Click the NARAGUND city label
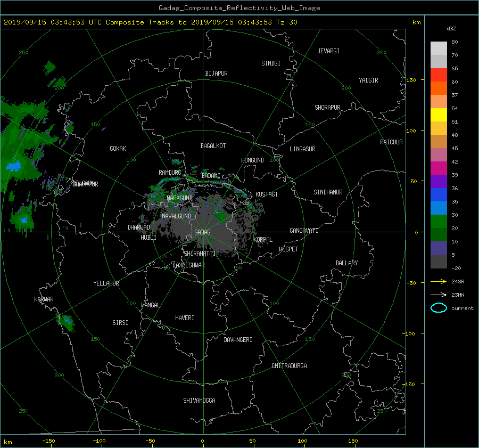This screenshot has height=448, width=479. pyautogui.click(x=180, y=198)
